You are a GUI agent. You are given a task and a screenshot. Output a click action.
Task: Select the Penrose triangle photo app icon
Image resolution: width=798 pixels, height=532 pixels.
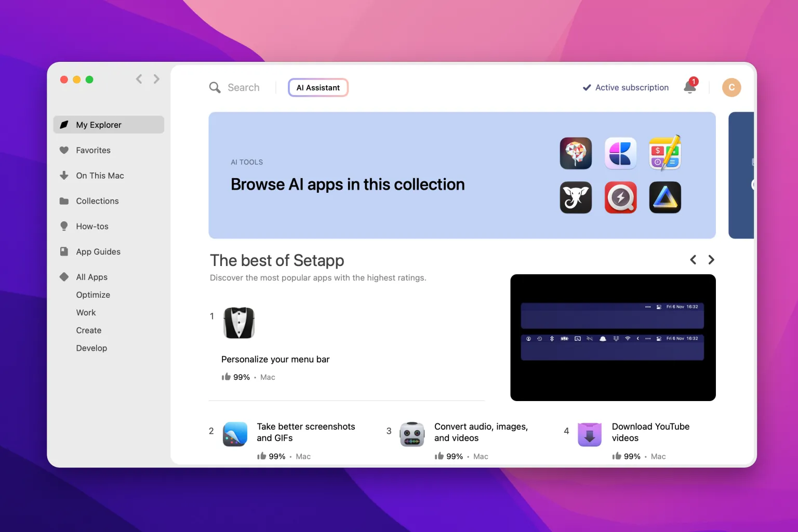(665, 197)
